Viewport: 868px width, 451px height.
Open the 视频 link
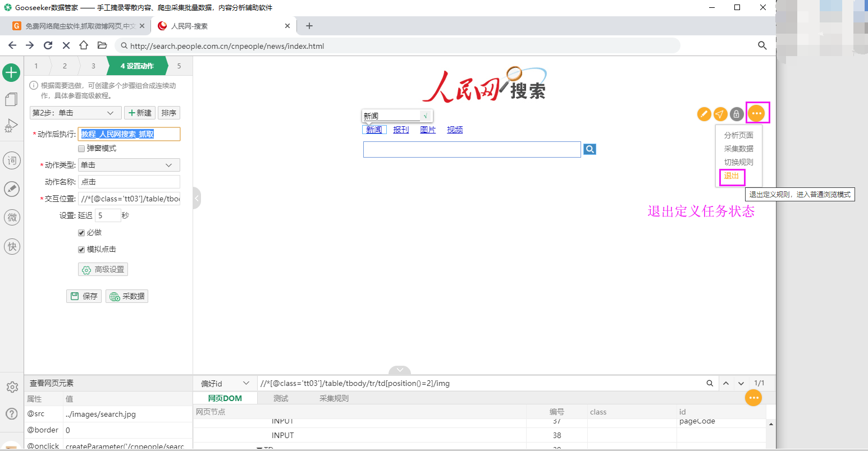coord(455,130)
